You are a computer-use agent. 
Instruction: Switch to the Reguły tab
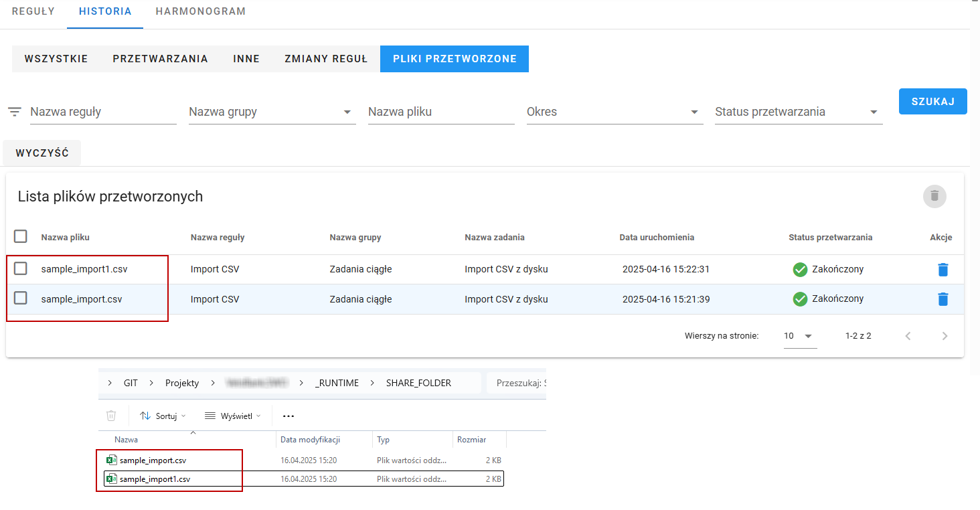tap(33, 11)
